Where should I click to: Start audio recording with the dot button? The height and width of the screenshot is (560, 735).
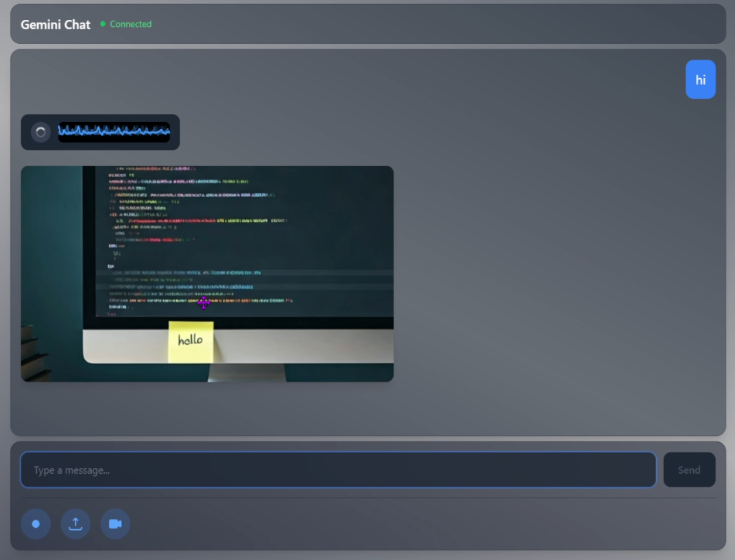pyautogui.click(x=36, y=524)
